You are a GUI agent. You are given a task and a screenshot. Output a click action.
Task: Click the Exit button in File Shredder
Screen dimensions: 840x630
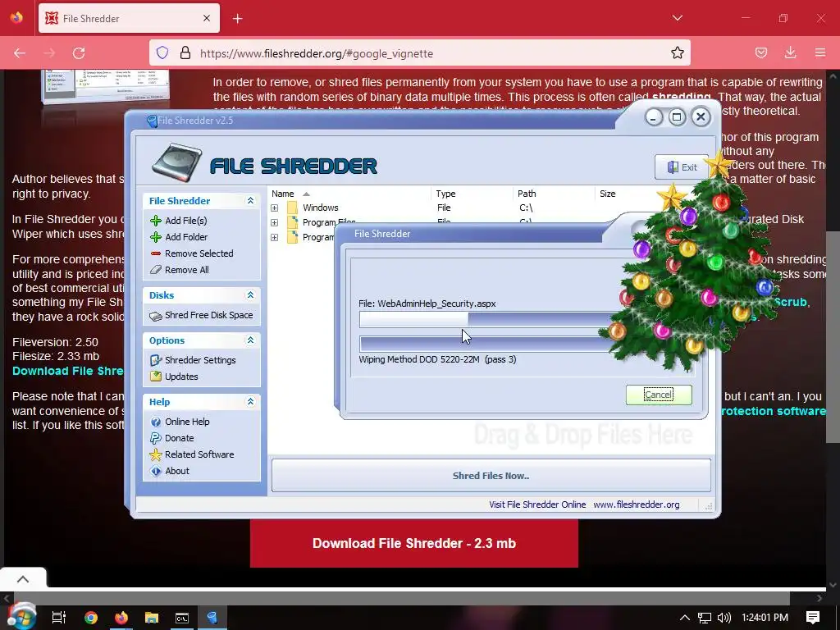[x=682, y=167]
